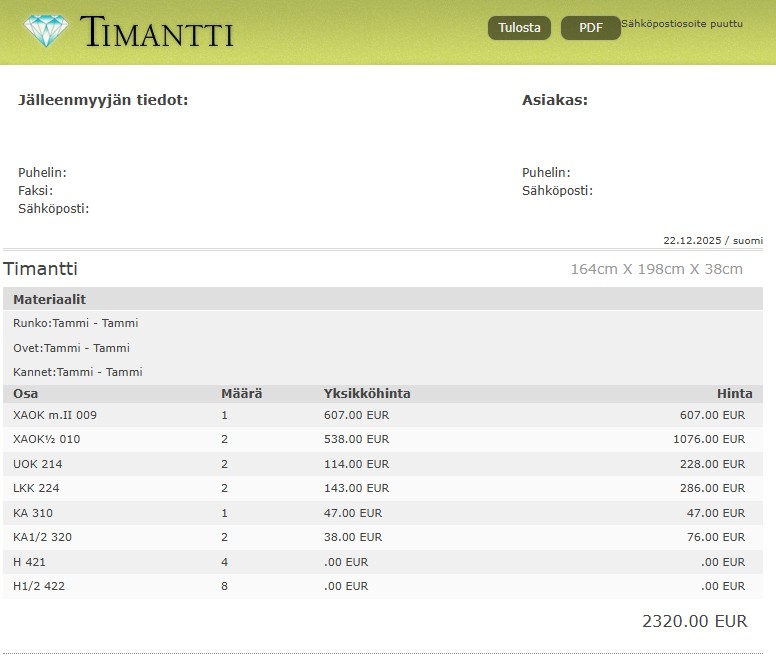Click the 'Osa' column header
The height and width of the screenshot is (662, 776).
click(25, 393)
